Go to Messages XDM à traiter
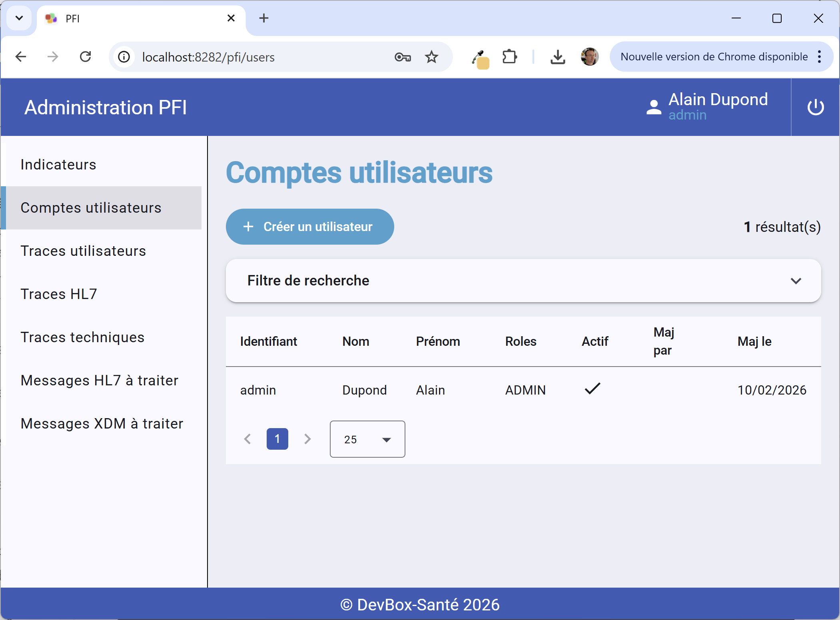Screen dimensions: 840x620 click(x=102, y=423)
